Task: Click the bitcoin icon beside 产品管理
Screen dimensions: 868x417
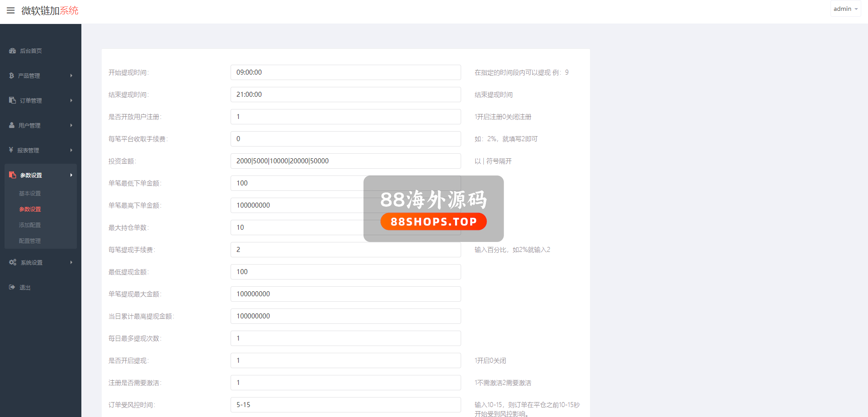Action: click(x=12, y=76)
